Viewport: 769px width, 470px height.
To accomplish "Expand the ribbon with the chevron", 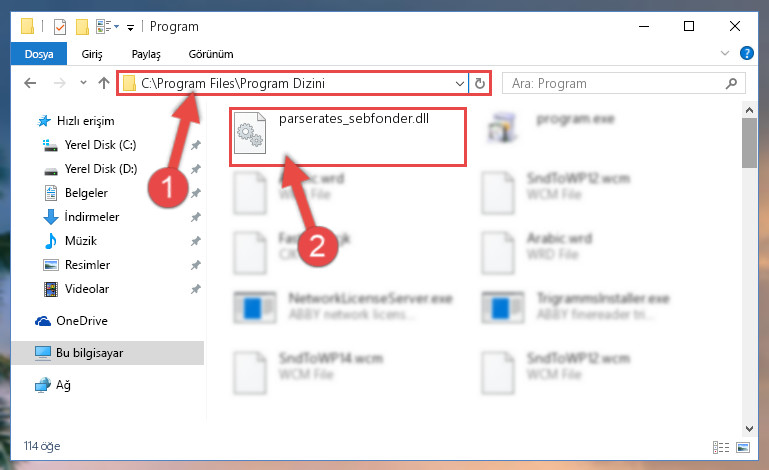I will [724, 53].
